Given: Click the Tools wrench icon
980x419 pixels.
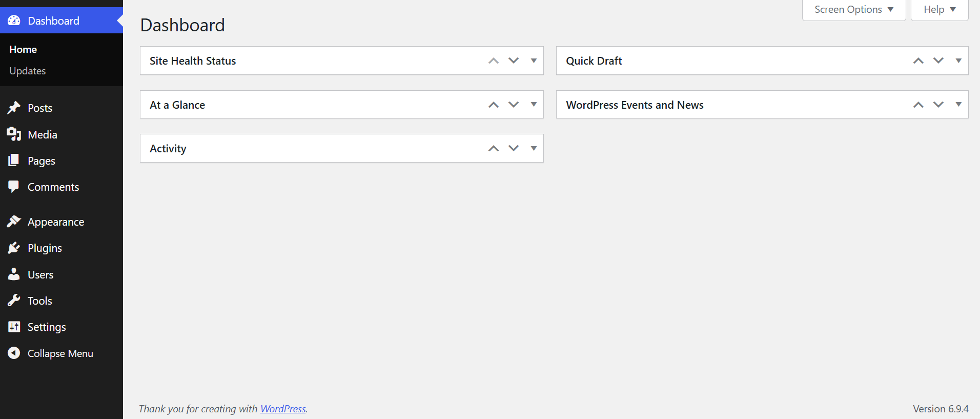Looking at the screenshot, I should pos(14,301).
